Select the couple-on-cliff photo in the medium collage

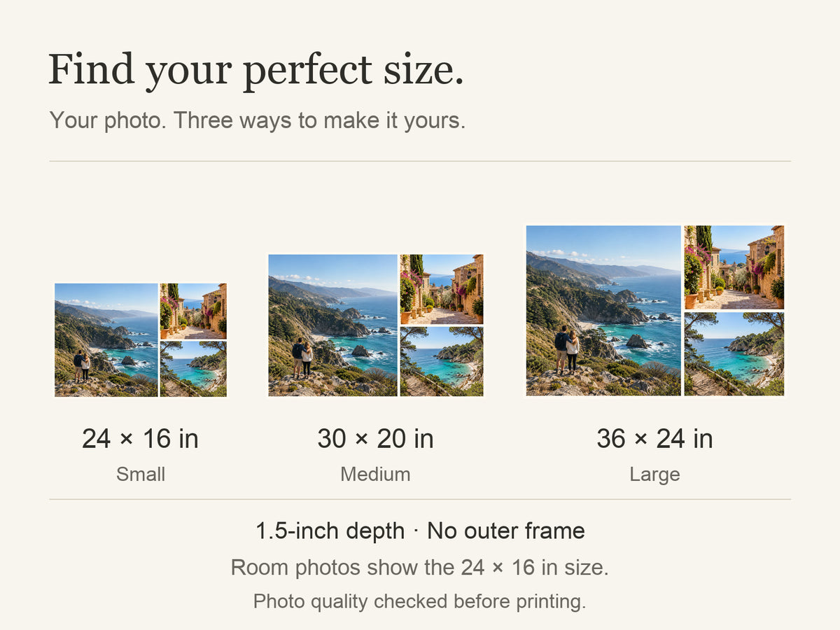[x=333, y=325]
